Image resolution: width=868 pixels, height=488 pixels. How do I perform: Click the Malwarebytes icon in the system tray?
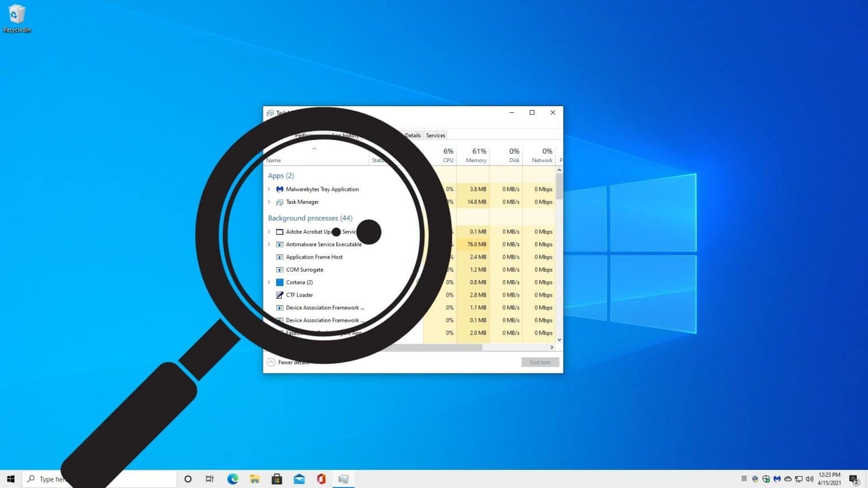[x=778, y=478]
